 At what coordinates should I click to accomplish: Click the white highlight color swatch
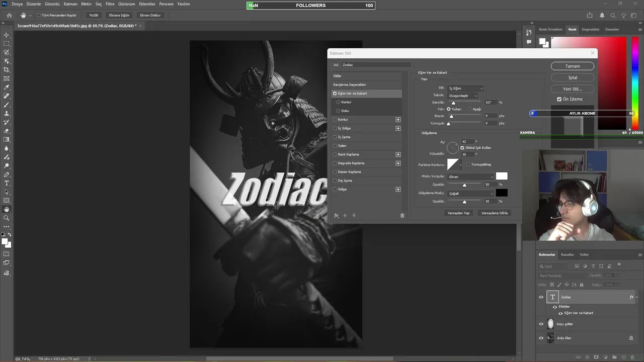[x=502, y=176]
